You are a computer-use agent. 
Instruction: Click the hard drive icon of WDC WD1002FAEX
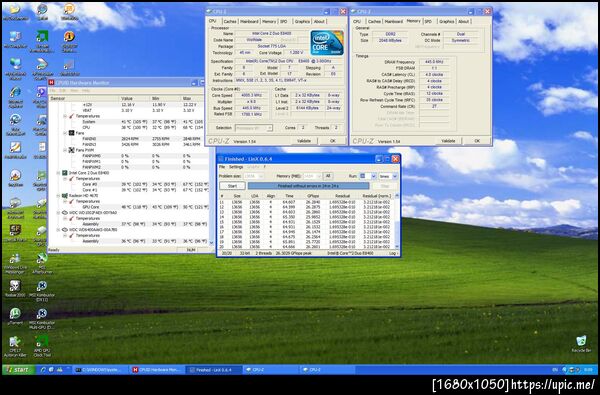pyautogui.click(x=65, y=212)
